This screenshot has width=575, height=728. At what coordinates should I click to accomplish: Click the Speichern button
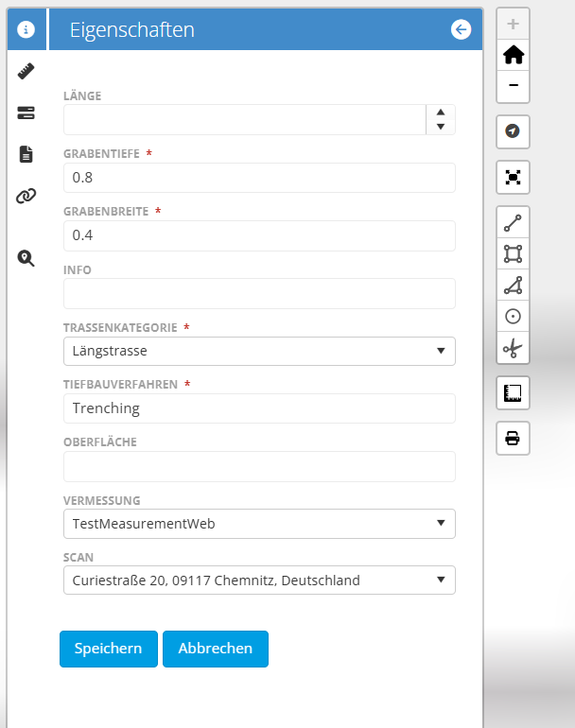[109, 649]
